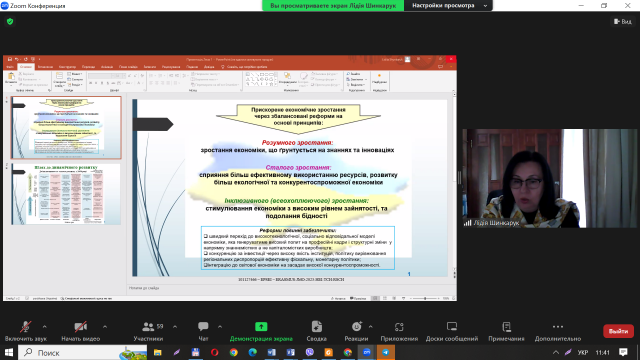Image resolution: width=640 pixels, height=360 pixels.
Task: Open Примечания notes
Action: (x=507, y=331)
